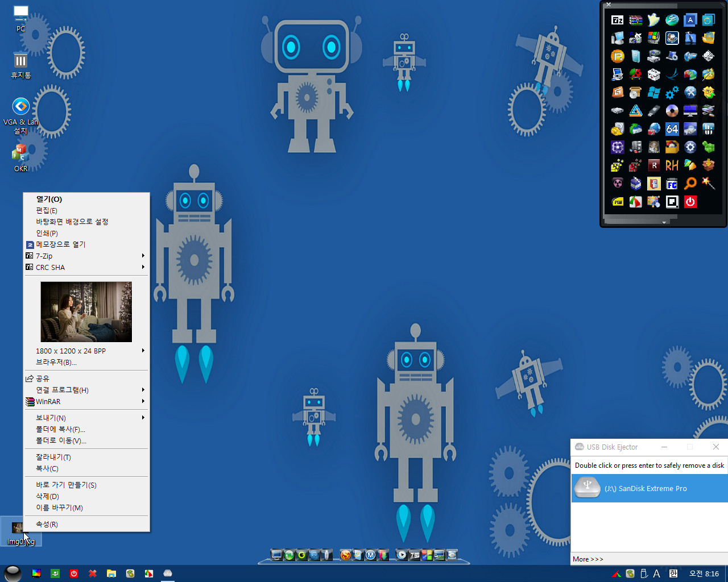Expand the 7-Zip submenu arrow

pos(143,256)
